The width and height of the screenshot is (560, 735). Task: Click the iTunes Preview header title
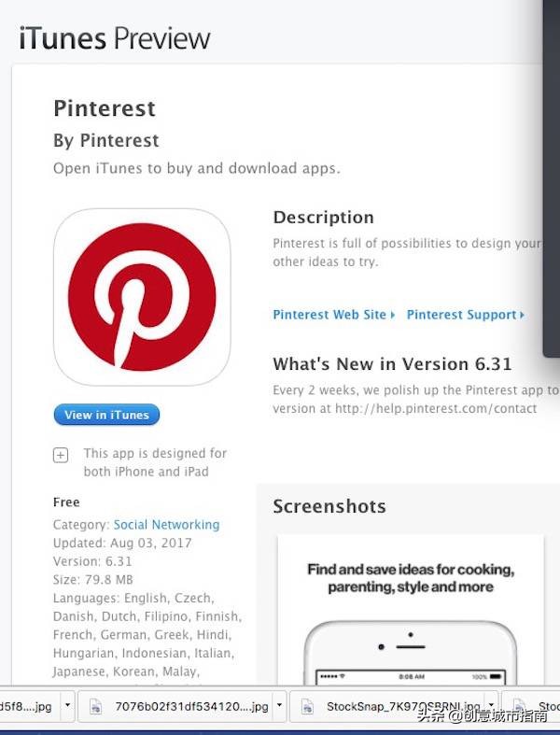pyautogui.click(x=115, y=38)
